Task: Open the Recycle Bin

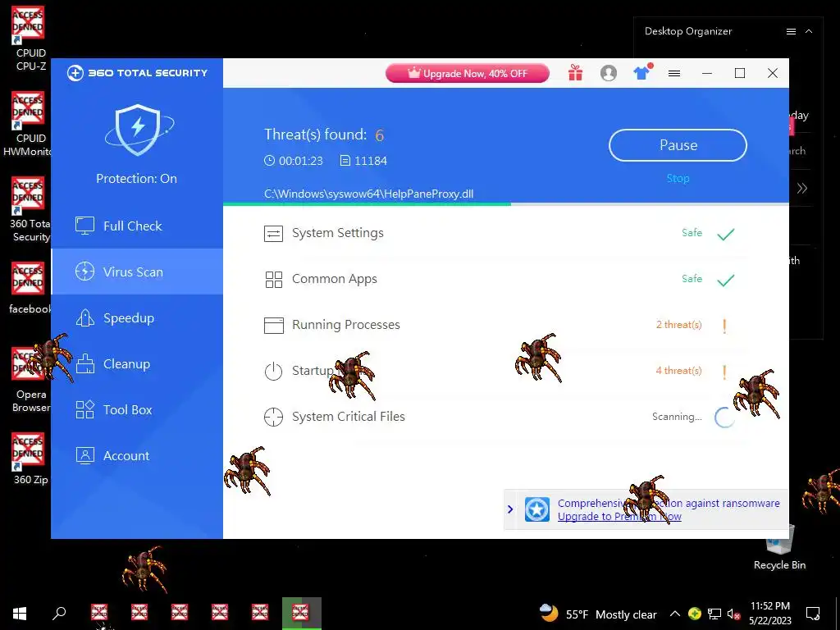Action: tap(779, 549)
